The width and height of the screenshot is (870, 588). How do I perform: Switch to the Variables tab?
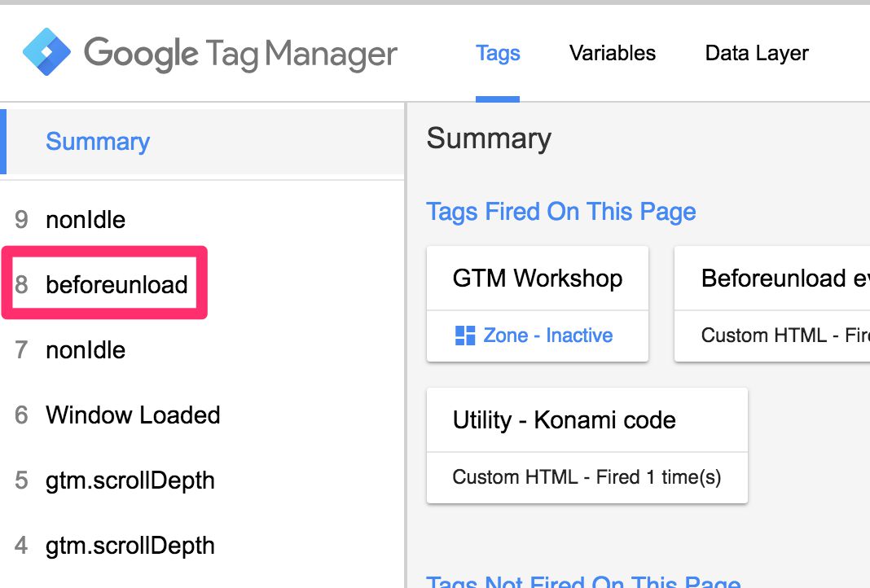pos(613,53)
